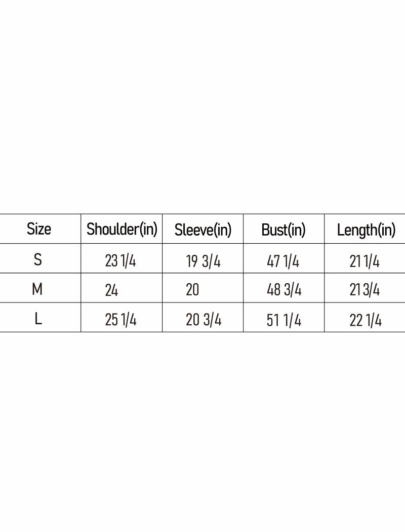This screenshot has height=532, width=405.
Task: Click the 25 1/4 shoulder measurement
Action: (x=120, y=320)
